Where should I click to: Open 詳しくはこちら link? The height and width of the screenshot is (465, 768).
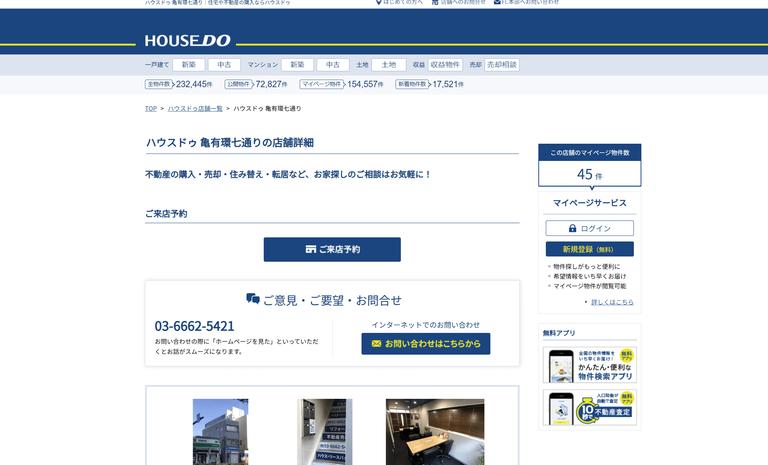(612, 302)
